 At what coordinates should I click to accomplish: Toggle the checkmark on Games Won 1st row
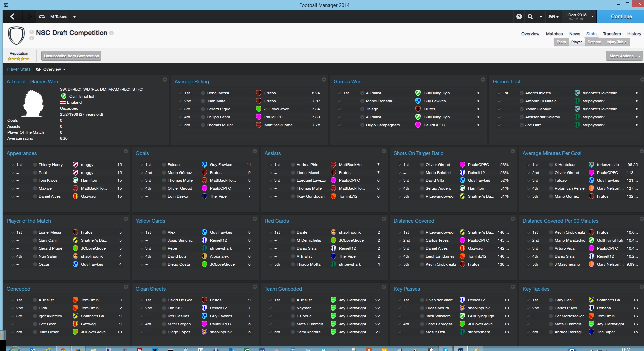(x=339, y=93)
